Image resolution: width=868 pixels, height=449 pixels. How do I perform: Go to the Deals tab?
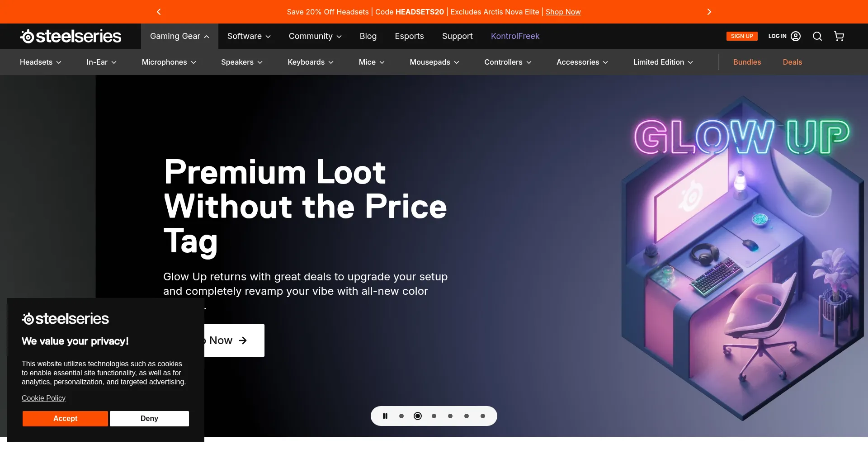(792, 62)
